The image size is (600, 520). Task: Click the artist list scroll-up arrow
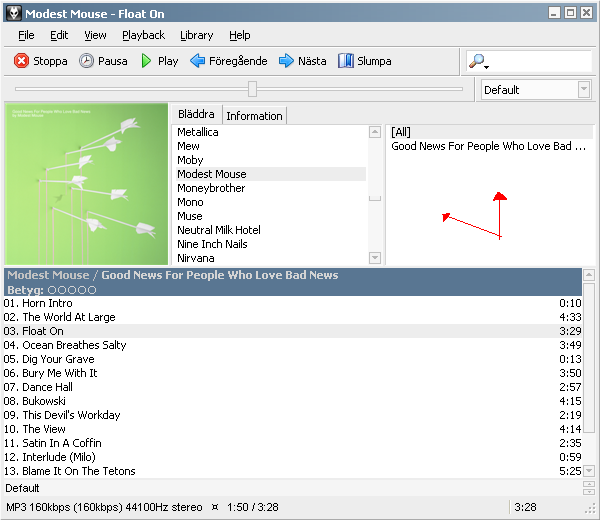click(x=375, y=132)
